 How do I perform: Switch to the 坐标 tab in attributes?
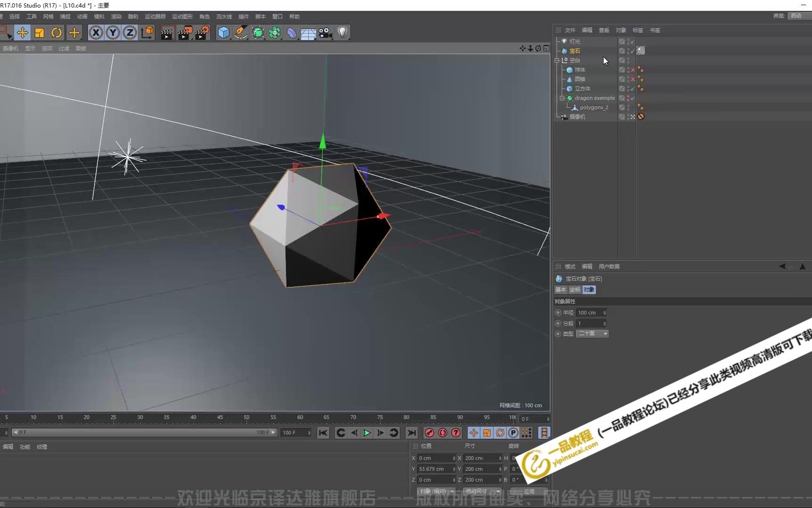coord(574,290)
